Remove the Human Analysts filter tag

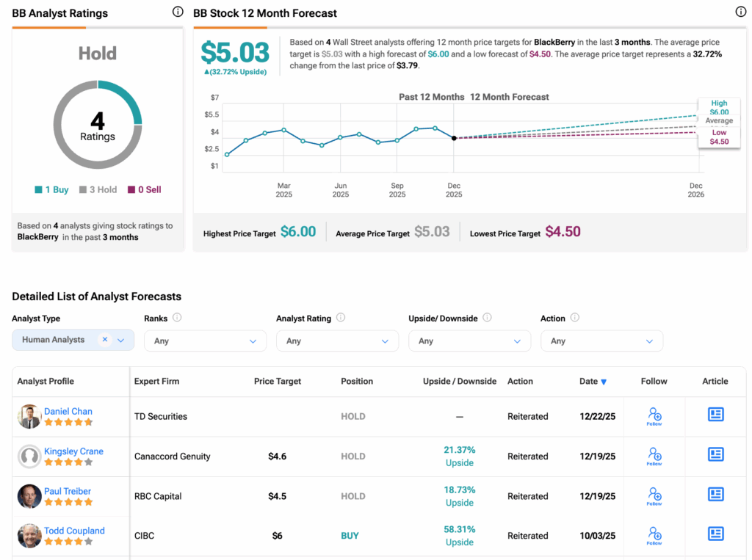(x=105, y=340)
